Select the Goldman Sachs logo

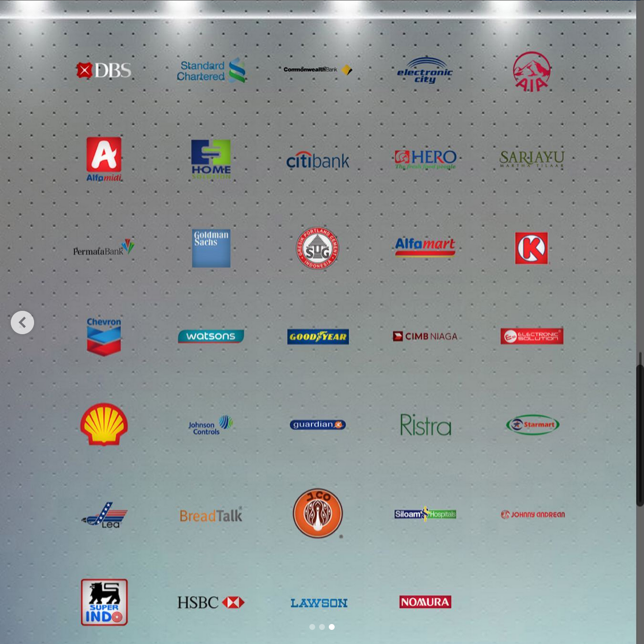tap(211, 248)
